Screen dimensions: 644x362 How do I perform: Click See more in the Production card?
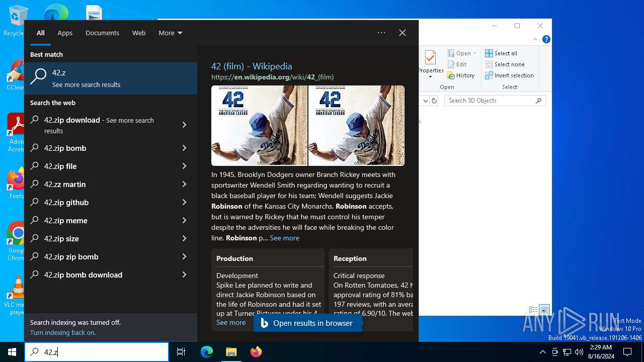click(231, 322)
